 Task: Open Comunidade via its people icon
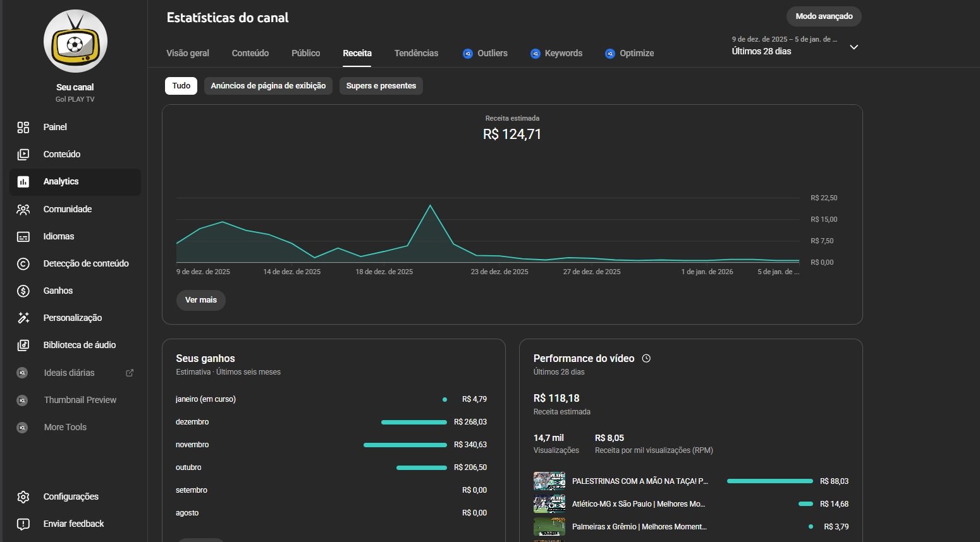(x=23, y=209)
